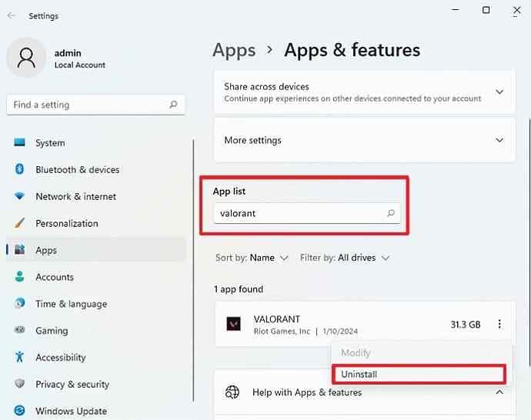Click the Personalization paintbrush icon
The height and width of the screenshot is (420, 531).
pos(20,223)
